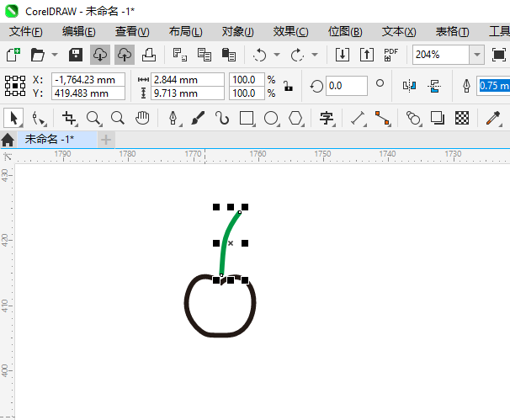Viewport: 510px width, 420px height.
Task: Click the rotation angle field
Action: (347, 86)
